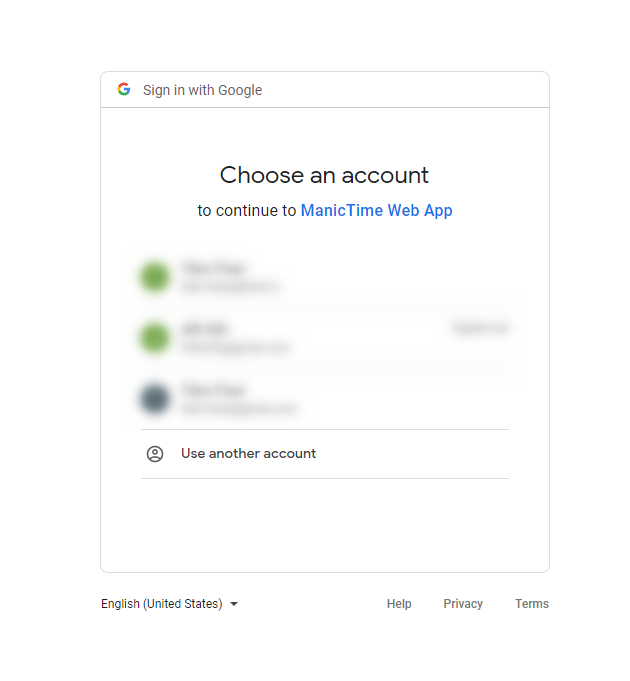Viewport: 630px width, 681px height.
Task: Click the Google "G" logo icon
Action: (124, 90)
